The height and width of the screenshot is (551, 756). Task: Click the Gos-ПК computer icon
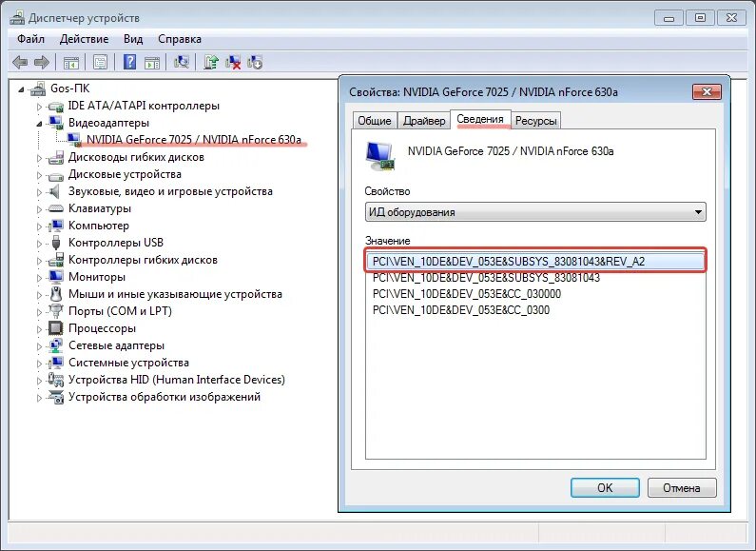click(39, 89)
